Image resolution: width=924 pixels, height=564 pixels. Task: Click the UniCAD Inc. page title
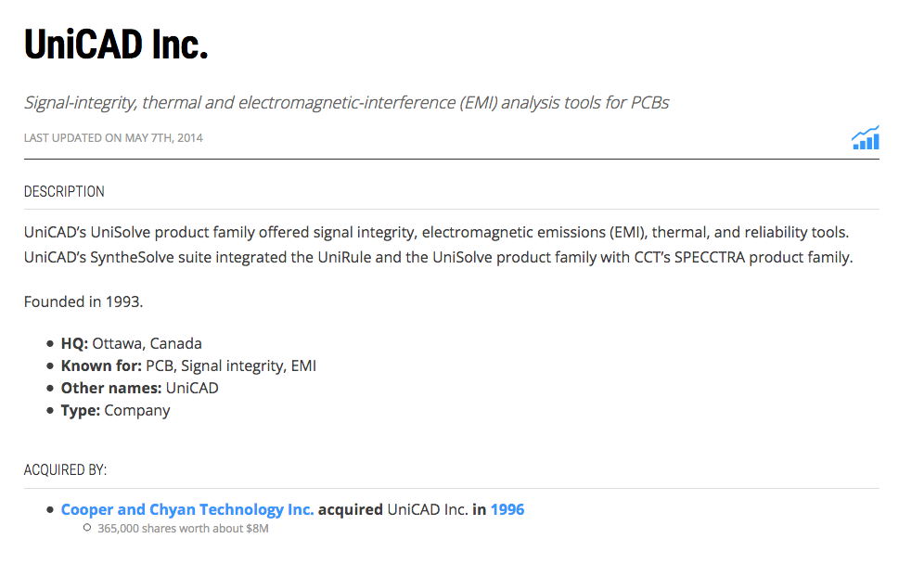point(116,44)
